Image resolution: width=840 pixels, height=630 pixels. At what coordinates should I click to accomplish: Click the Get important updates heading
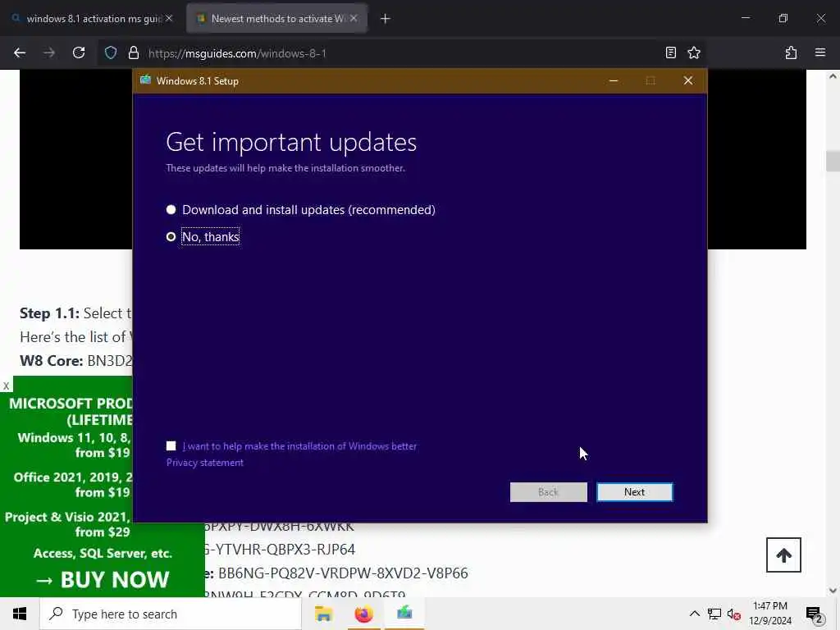tap(291, 142)
